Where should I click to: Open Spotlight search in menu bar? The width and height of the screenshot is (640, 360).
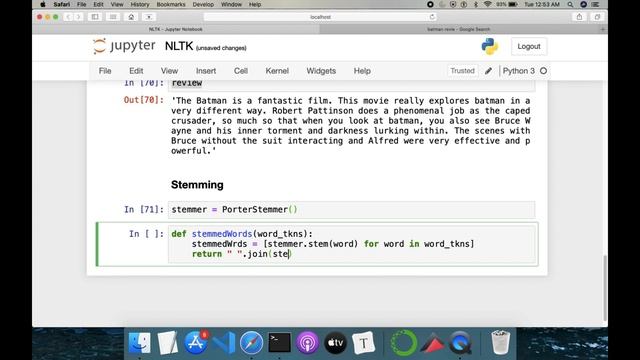(x=570, y=4)
